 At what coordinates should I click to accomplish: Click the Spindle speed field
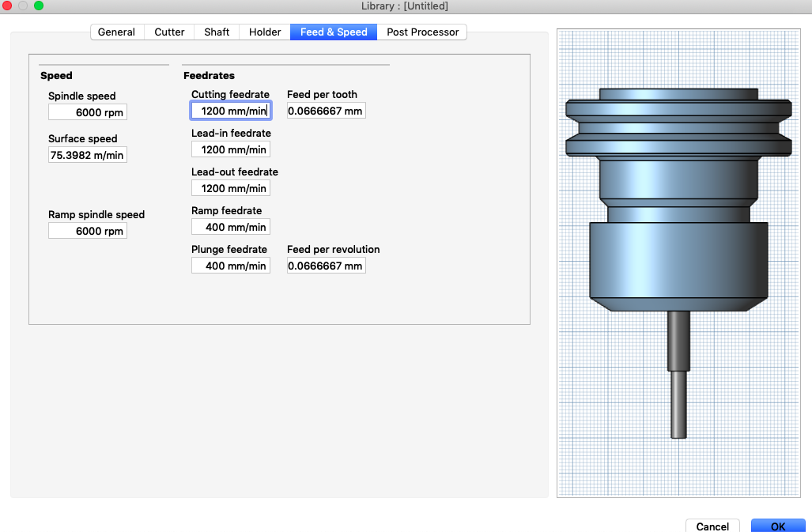pos(88,112)
